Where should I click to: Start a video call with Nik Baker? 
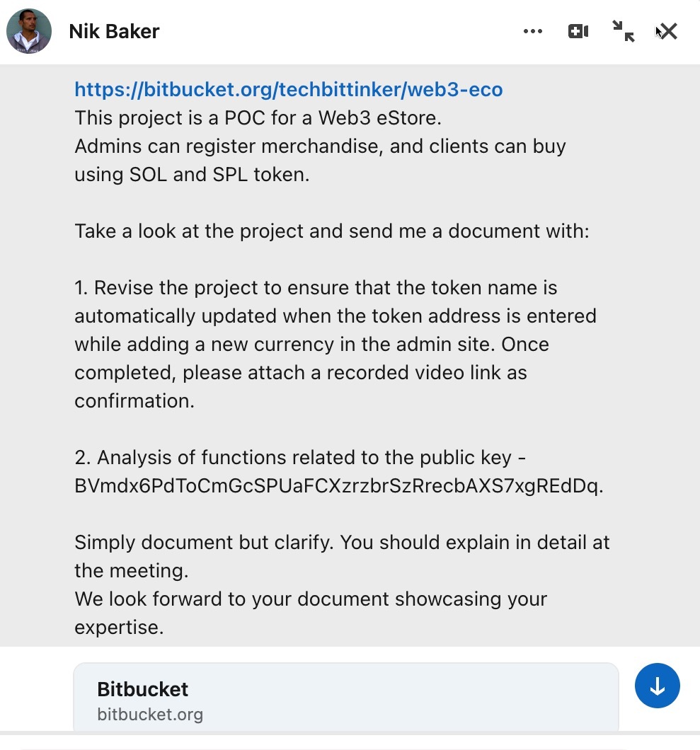[578, 31]
